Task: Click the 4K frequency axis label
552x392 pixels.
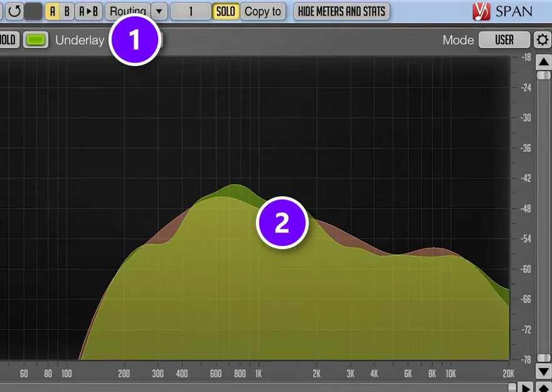Action: (x=374, y=373)
